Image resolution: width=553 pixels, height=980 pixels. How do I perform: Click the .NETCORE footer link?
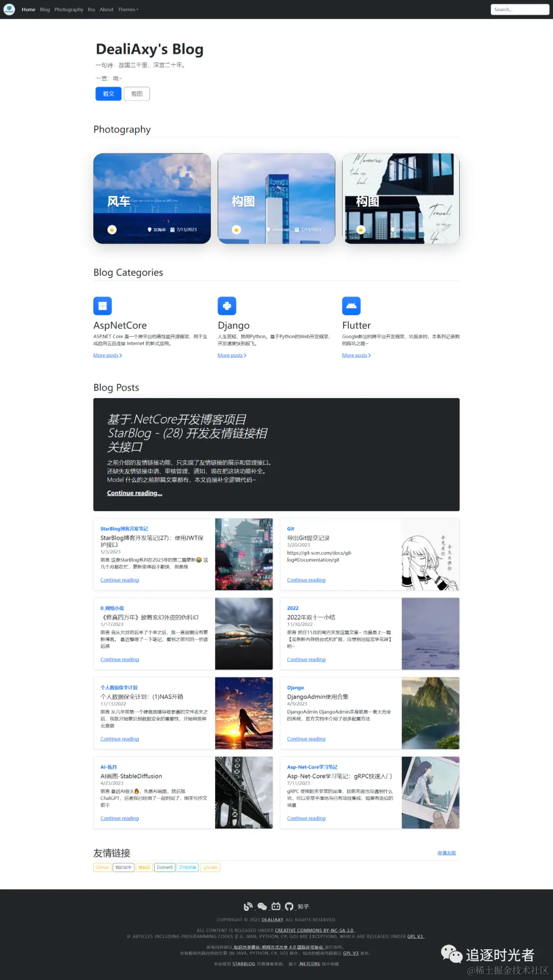(x=309, y=964)
